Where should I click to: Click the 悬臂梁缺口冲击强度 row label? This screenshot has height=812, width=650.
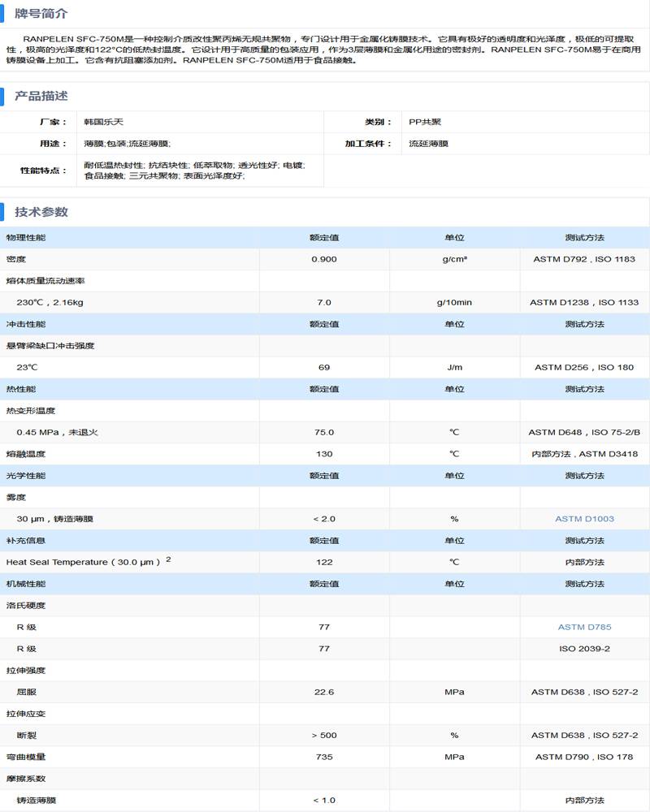point(50,346)
